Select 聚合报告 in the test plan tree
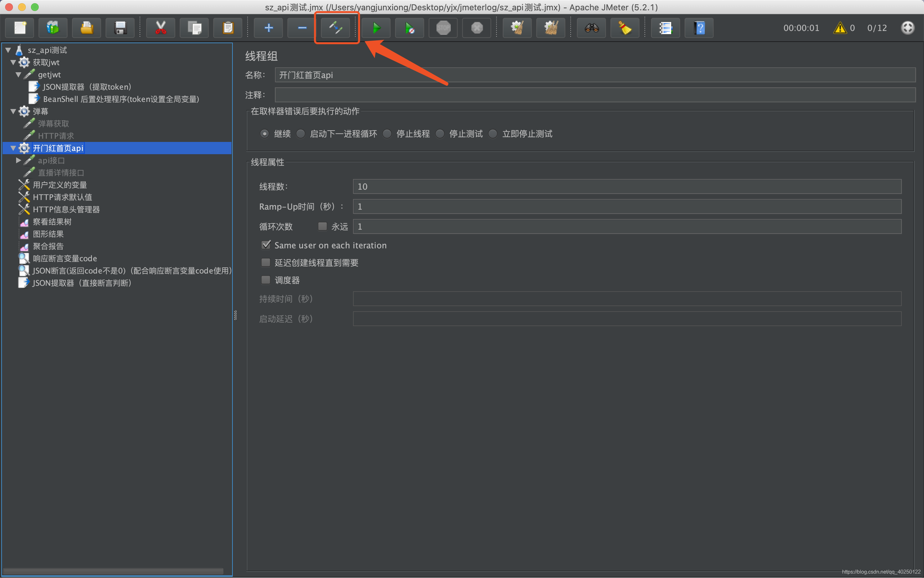Screen dimensions: 924x578 pyautogui.click(x=48, y=246)
